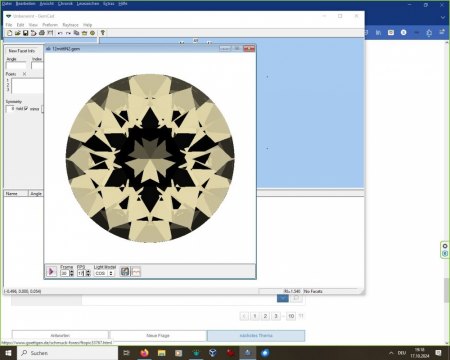The image size is (450, 360).
Task: Click the DEU language indicator
Action: [402, 353]
